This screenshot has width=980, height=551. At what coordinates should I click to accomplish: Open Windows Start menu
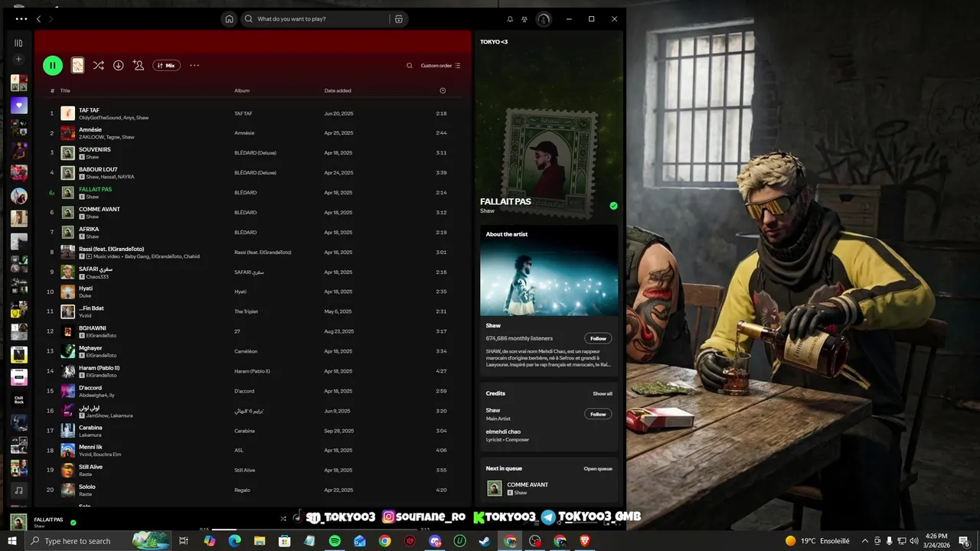pyautogui.click(x=12, y=541)
